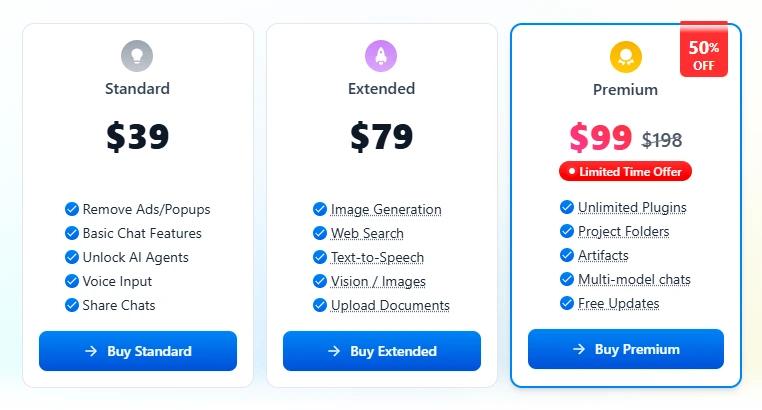Open the Text-to-Speech feature link
The image size is (762, 410).
(377, 257)
